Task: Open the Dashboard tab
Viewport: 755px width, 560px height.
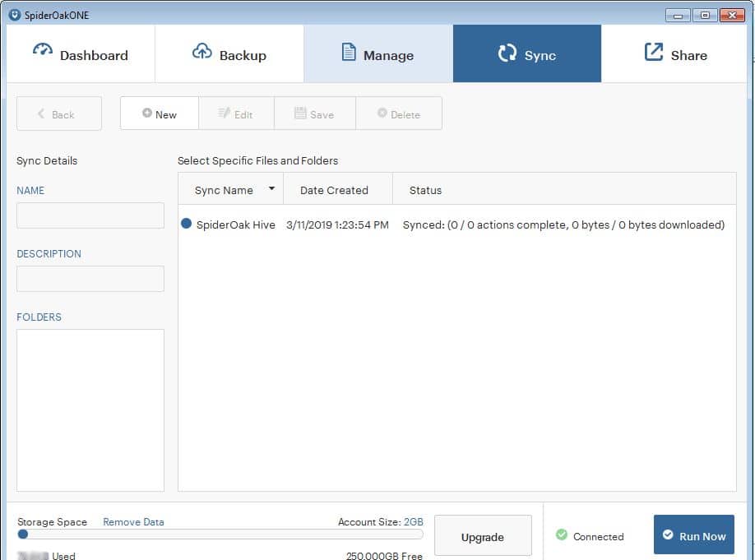Action: click(81, 53)
